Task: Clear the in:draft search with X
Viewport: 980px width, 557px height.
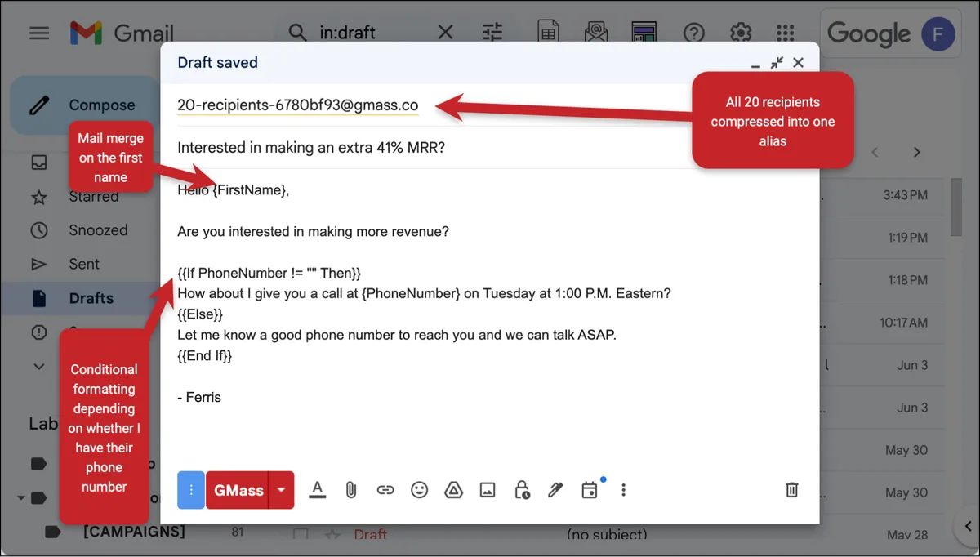Action: pos(445,33)
